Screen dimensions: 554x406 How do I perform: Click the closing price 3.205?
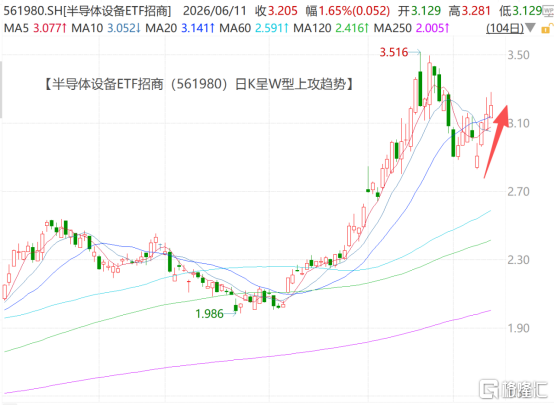point(283,11)
